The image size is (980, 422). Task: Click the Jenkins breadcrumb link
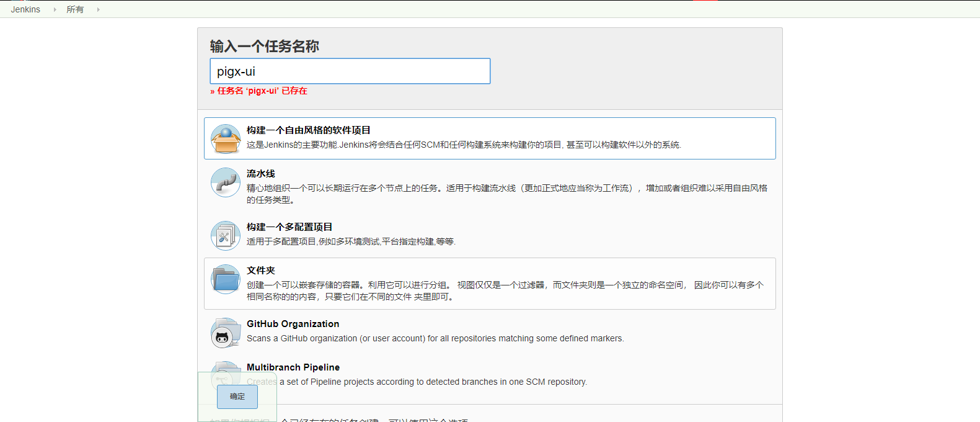click(x=25, y=9)
